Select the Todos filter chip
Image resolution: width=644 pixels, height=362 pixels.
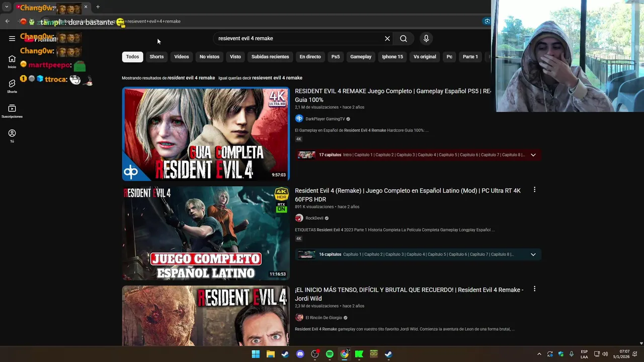pos(133,57)
